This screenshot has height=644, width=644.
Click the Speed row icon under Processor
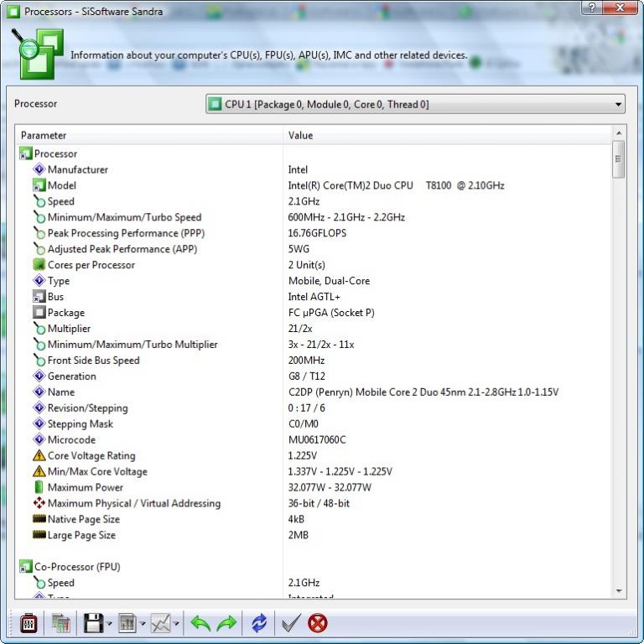point(39,201)
